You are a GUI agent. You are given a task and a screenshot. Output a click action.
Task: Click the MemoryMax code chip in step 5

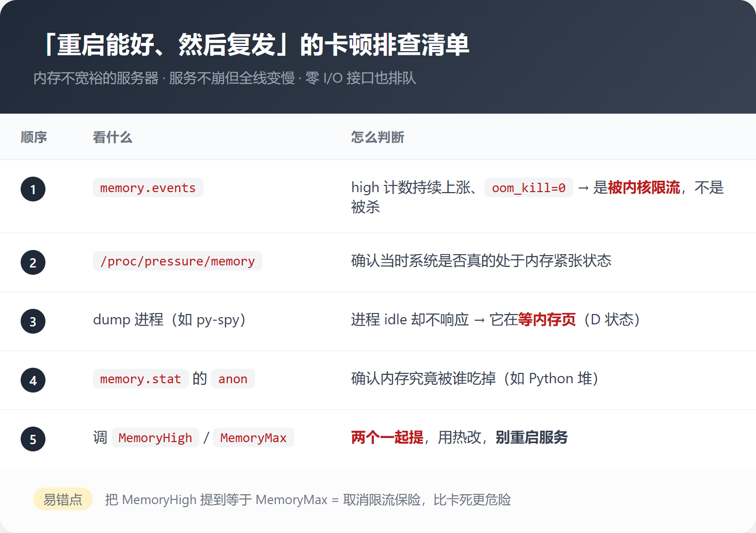pos(254,437)
